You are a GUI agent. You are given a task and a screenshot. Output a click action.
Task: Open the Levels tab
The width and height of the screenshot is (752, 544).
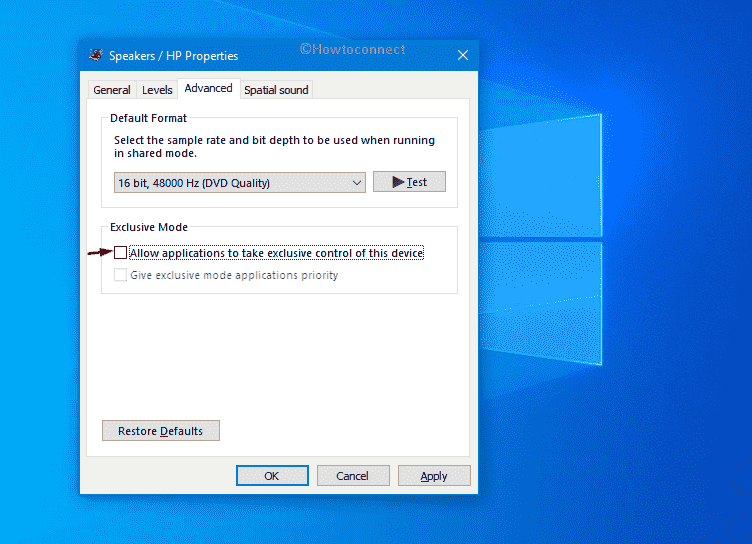point(157,90)
